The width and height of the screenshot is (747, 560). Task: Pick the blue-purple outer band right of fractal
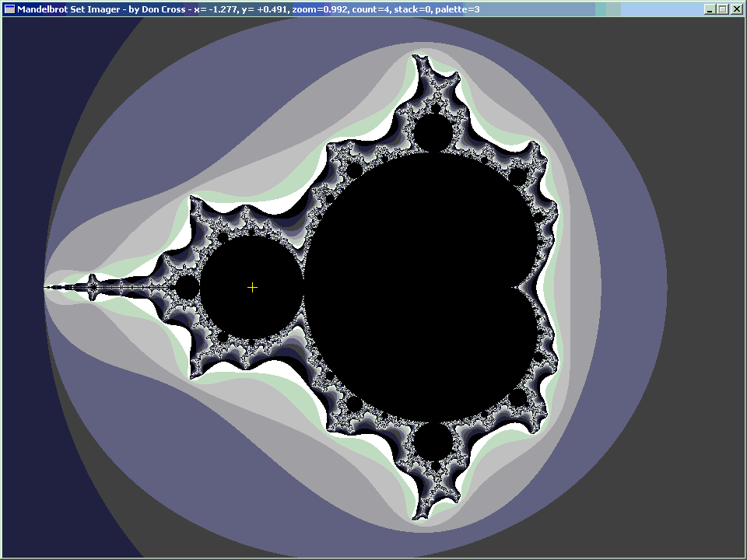coord(622,288)
